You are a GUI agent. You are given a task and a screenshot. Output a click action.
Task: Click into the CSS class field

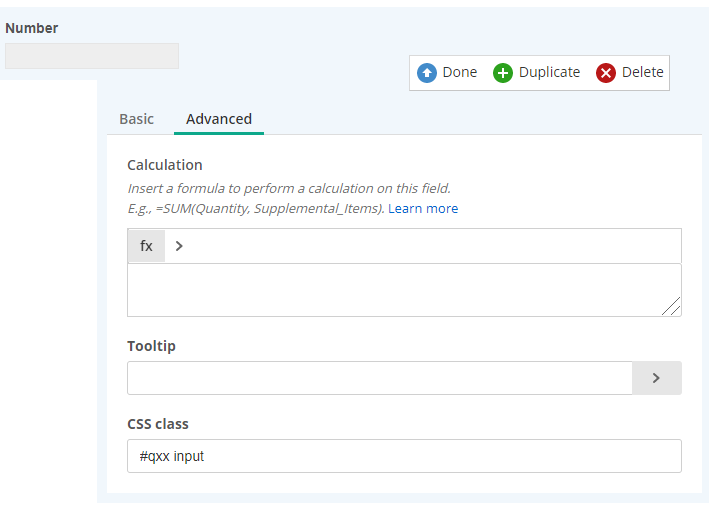pyautogui.click(x=404, y=456)
